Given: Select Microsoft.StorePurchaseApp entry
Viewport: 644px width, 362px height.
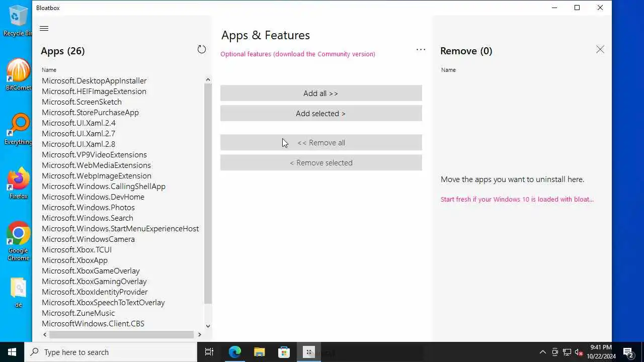Looking at the screenshot, I should pos(90,112).
